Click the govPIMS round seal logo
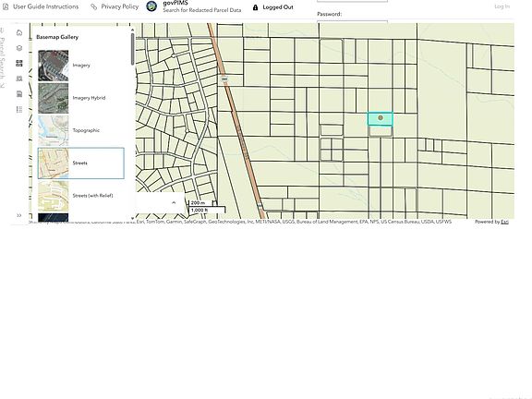 [151, 6]
